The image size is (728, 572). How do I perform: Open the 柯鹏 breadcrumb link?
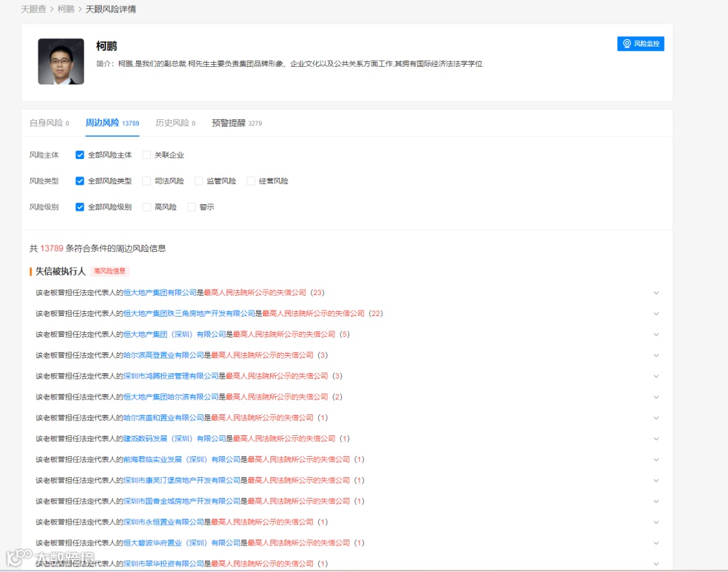66,9
